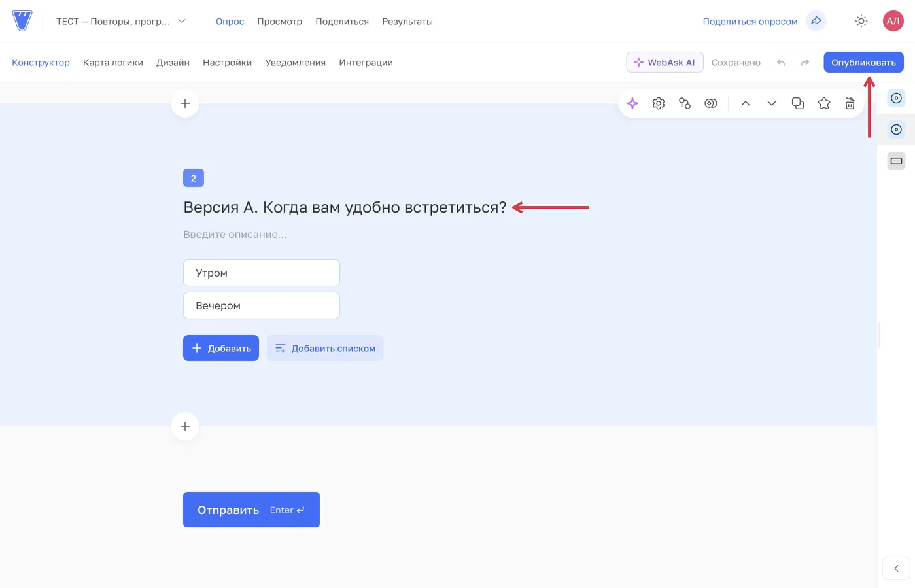Click Добавить списком button
The height and width of the screenshot is (588, 915).
(325, 348)
